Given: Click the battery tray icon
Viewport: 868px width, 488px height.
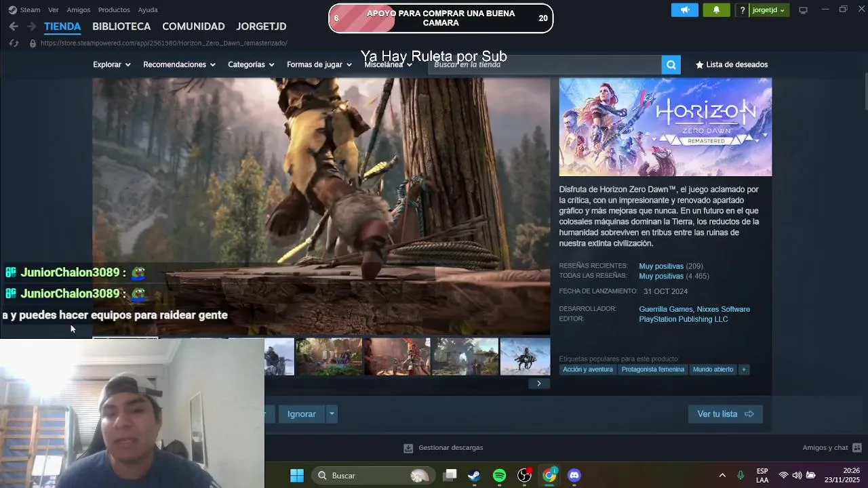Looking at the screenshot, I should [810, 475].
